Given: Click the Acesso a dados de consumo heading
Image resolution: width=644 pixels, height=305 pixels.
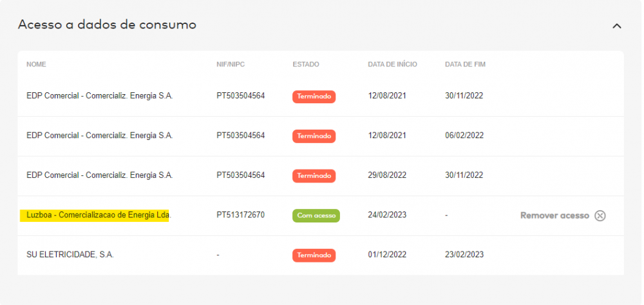Looking at the screenshot, I should 107,25.
